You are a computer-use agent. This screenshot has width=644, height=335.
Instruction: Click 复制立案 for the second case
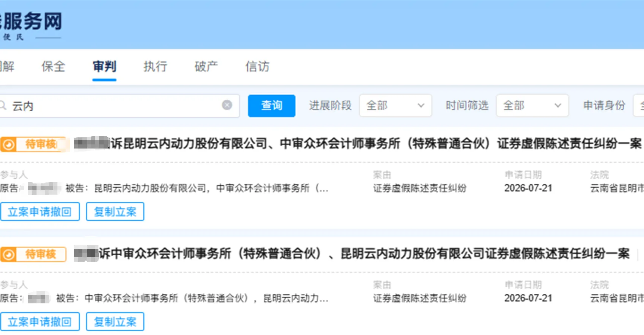[115, 322]
